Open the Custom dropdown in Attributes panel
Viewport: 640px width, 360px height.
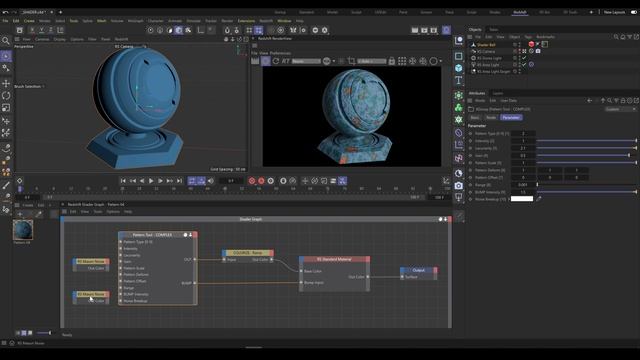tap(620, 109)
